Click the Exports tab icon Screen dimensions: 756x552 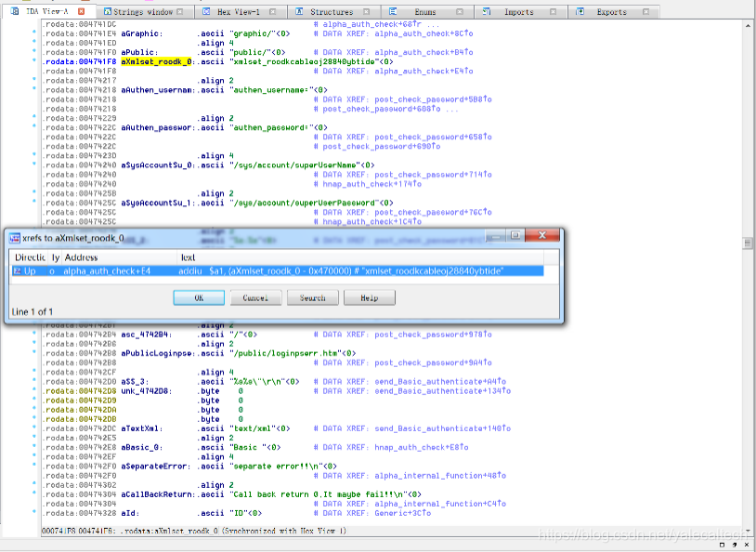point(580,11)
